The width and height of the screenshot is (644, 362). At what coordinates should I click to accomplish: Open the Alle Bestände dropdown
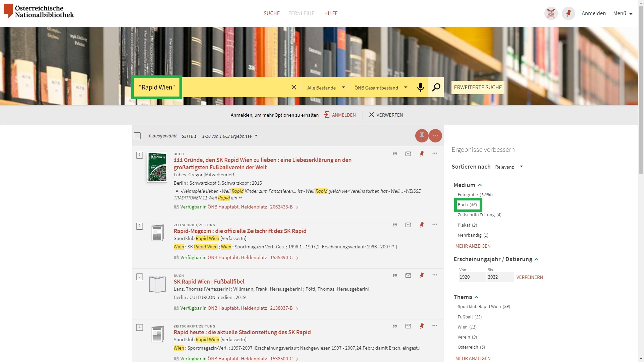[326, 87]
